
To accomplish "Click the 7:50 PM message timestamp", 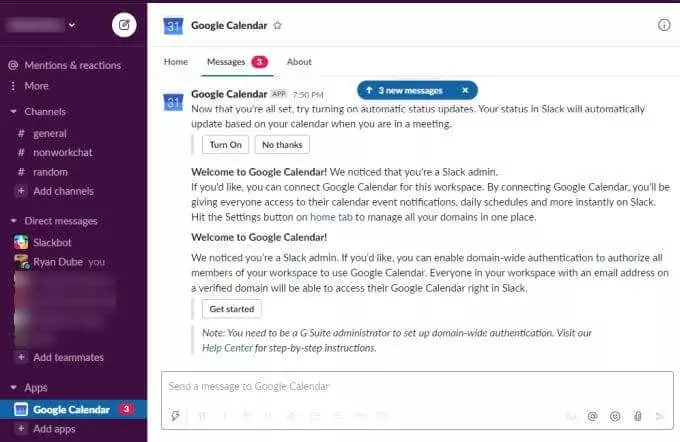I will point(308,95).
